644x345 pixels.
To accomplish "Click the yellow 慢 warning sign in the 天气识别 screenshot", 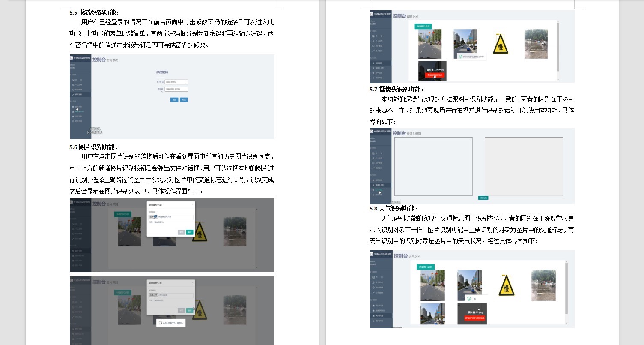I will tap(507, 285).
